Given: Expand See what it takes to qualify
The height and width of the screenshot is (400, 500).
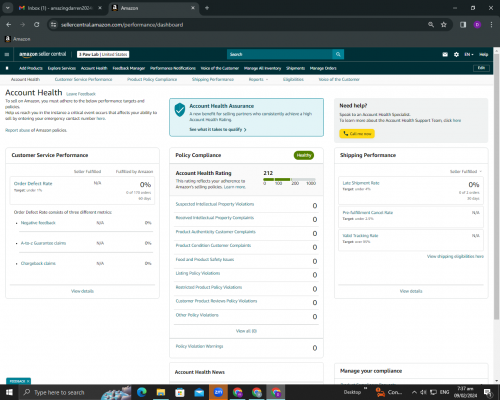Looking at the screenshot, I should coord(218,129).
